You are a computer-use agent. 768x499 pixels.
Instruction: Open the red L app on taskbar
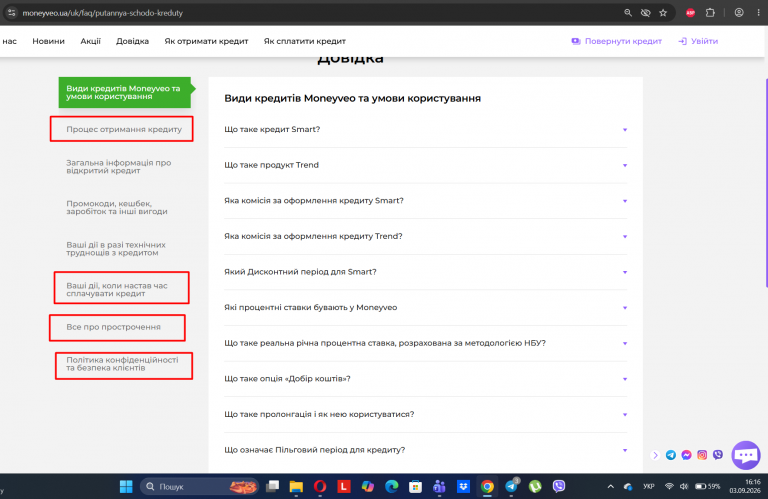coord(344,486)
